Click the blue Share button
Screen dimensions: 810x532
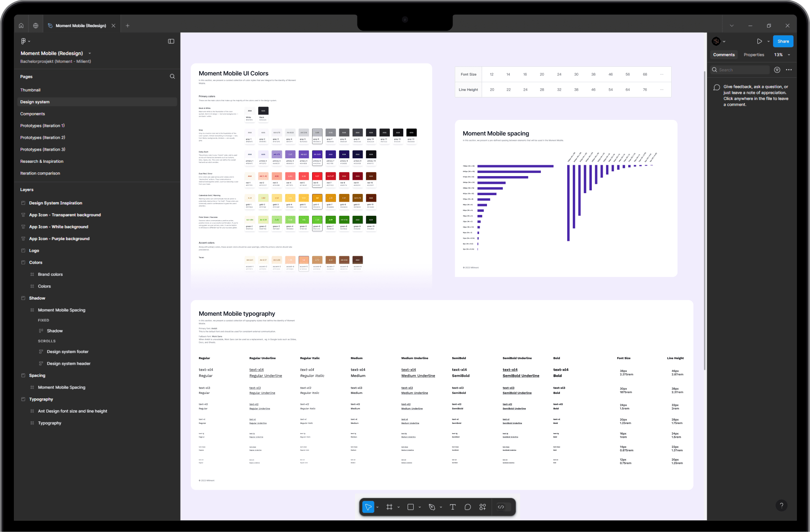(x=783, y=41)
